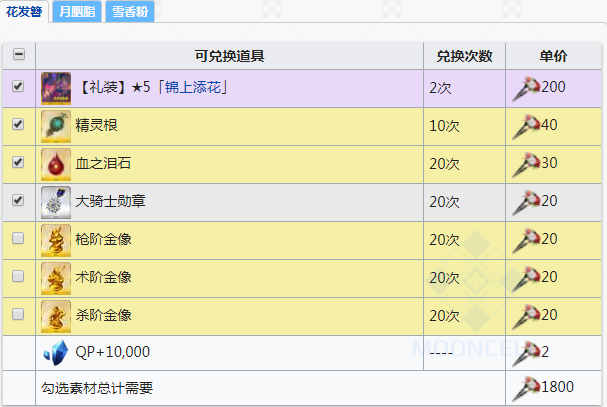Click hairpin icon in 杀阶金像 price cell
Screen dimensions: 607x407
526,316
